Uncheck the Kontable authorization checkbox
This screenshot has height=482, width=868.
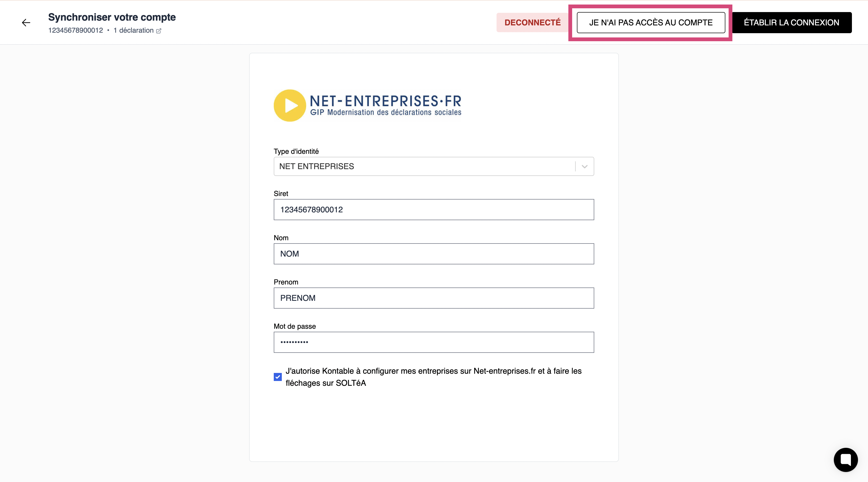coord(278,377)
